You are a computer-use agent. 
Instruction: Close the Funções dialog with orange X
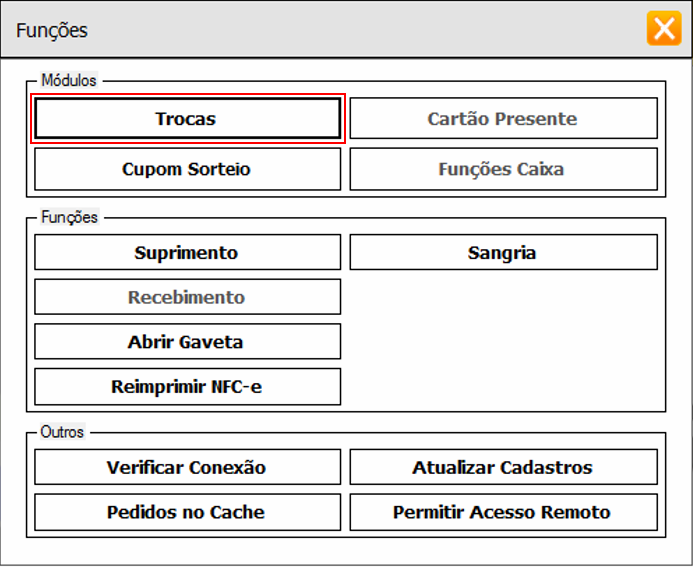pos(664,28)
